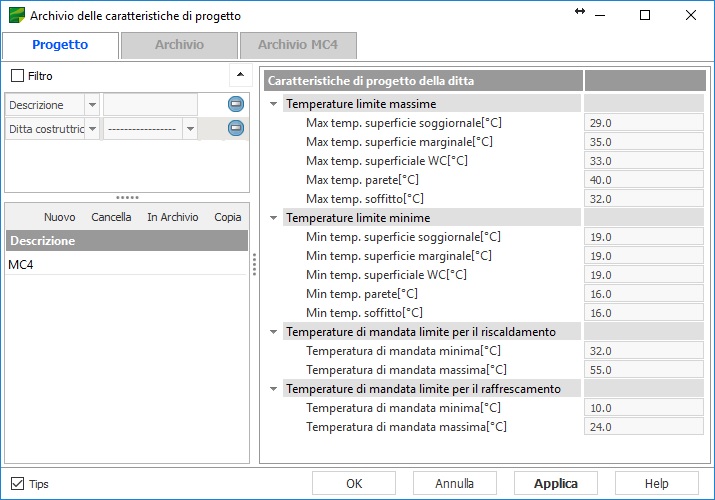This screenshot has height=500, width=715.
Task: Click the Descrizione column header
Action: tap(127, 240)
